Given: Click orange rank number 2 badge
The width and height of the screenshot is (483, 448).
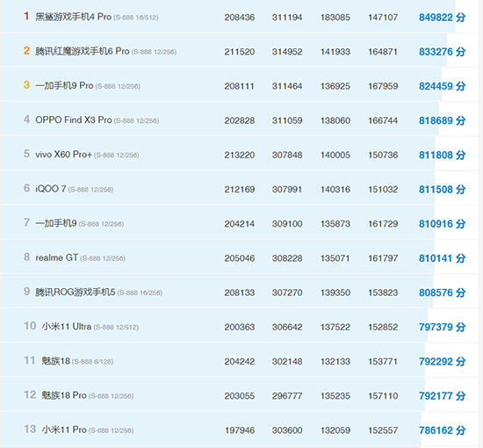Looking at the screenshot, I should 26,51.
